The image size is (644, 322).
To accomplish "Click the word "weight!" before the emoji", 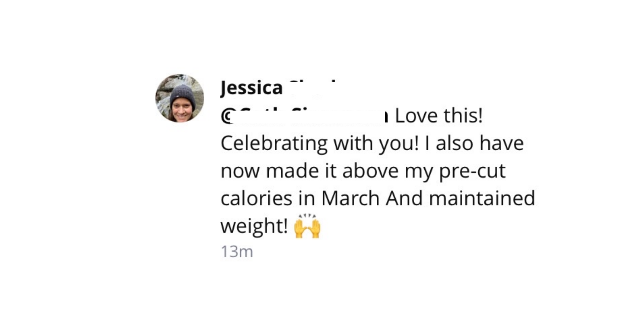I will (x=254, y=226).
